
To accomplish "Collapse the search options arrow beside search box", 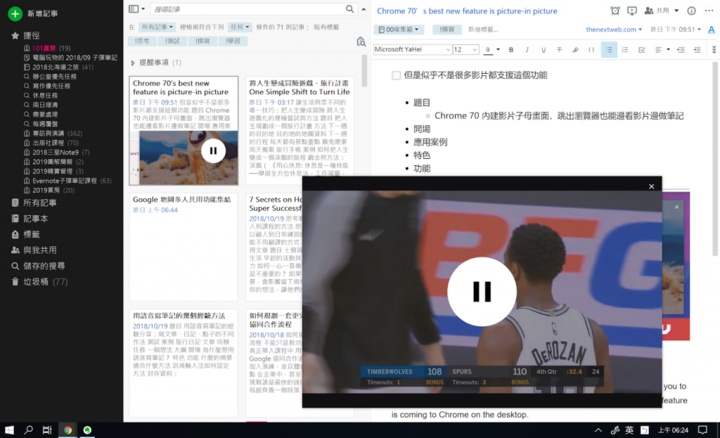I will point(364,9).
